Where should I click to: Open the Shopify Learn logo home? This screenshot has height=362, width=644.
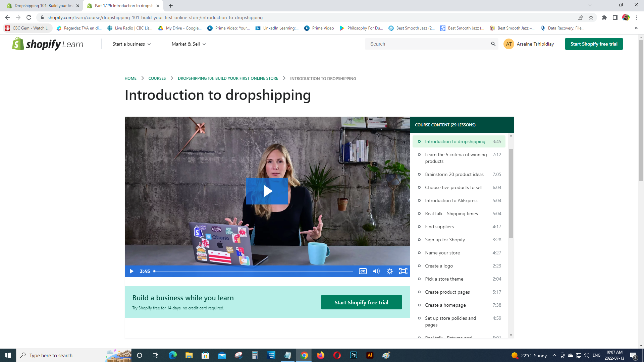48,44
